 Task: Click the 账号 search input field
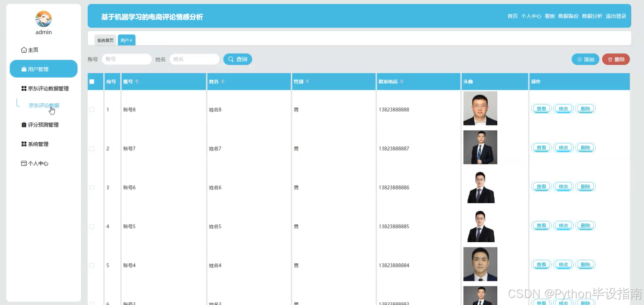pos(127,59)
